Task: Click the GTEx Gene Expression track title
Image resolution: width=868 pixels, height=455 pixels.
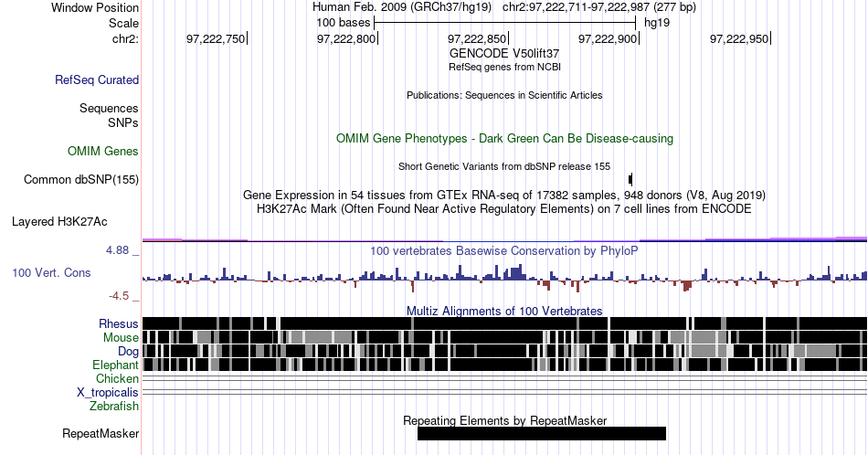Action: coord(504,195)
